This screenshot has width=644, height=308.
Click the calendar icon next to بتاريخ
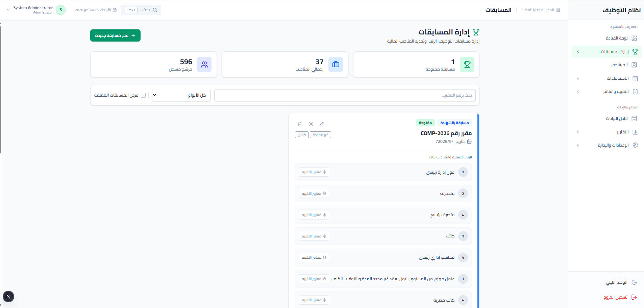(469, 142)
